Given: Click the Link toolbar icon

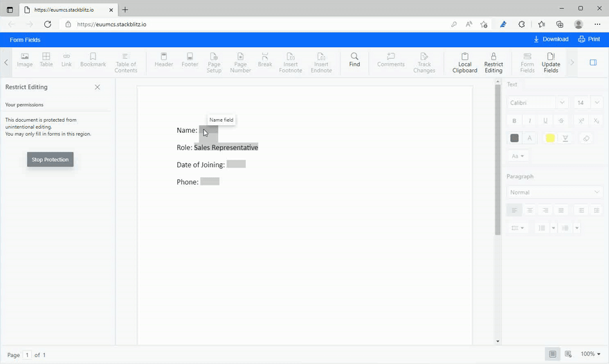Looking at the screenshot, I should tap(66, 60).
